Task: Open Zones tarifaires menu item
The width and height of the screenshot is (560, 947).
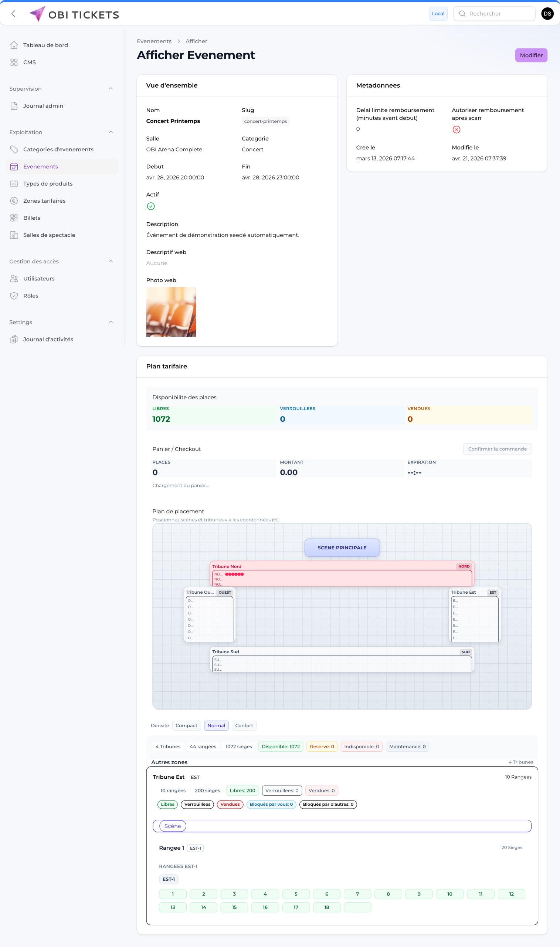Action: pyautogui.click(x=62, y=201)
